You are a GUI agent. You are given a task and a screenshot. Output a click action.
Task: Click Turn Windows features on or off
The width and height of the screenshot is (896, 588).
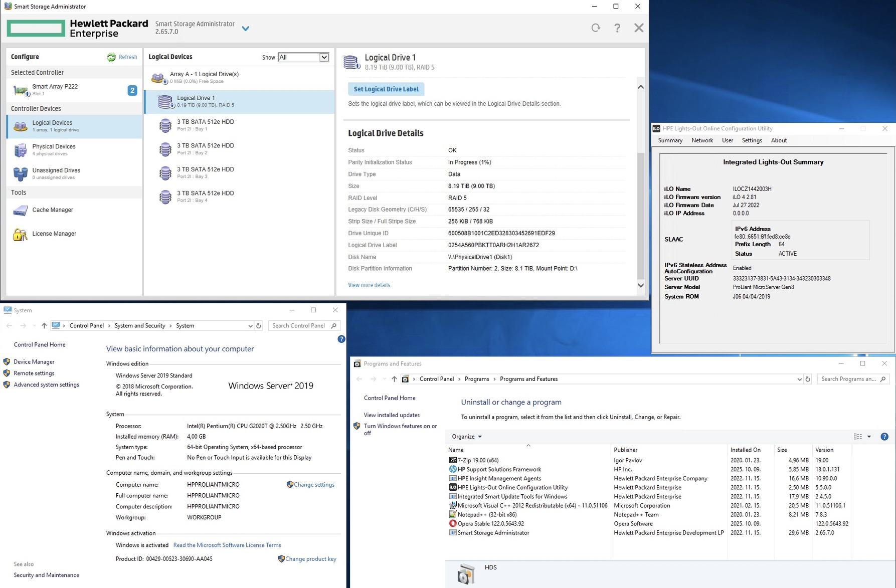click(x=400, y=430)
